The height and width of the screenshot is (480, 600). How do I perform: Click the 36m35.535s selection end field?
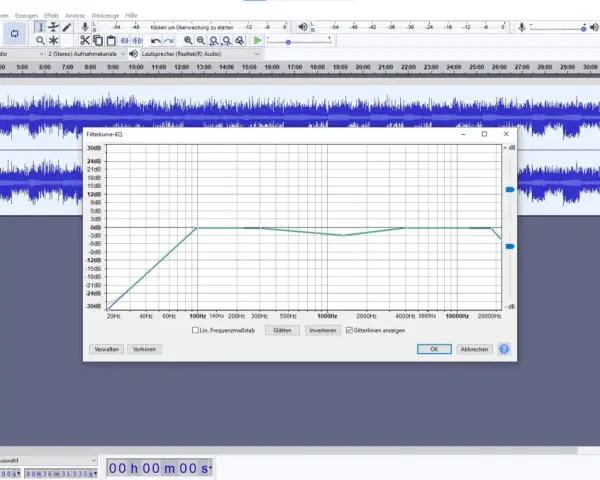[x=61, y=473]
